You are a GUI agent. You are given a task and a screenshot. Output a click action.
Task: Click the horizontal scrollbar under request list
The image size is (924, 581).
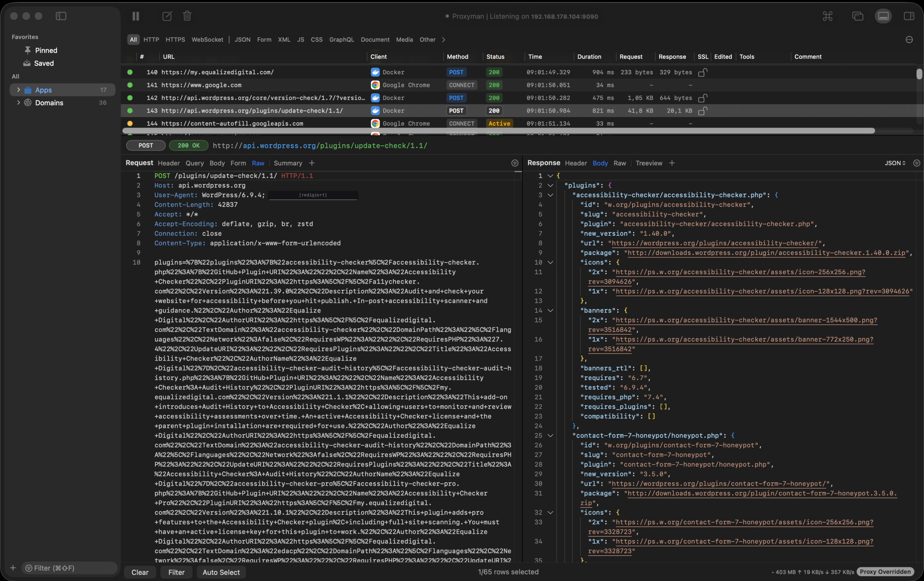498,131
